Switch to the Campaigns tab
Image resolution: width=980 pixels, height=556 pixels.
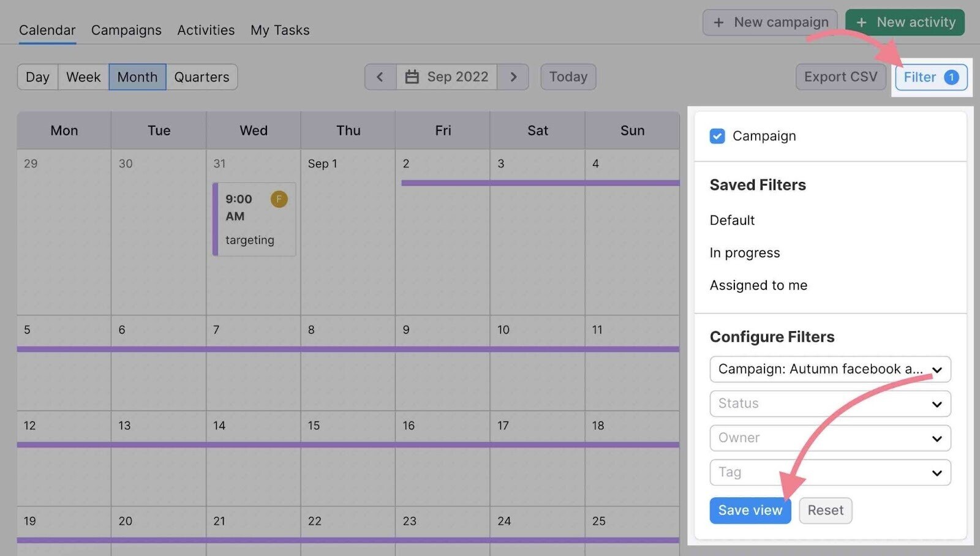[126, 30]
